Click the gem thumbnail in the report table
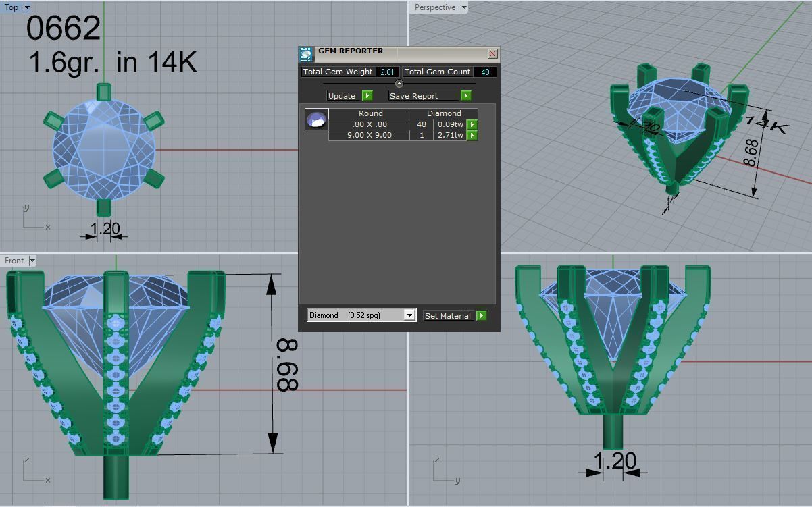Image resolution: width=812 pixels, height=507 pixels. coord(315,119)
